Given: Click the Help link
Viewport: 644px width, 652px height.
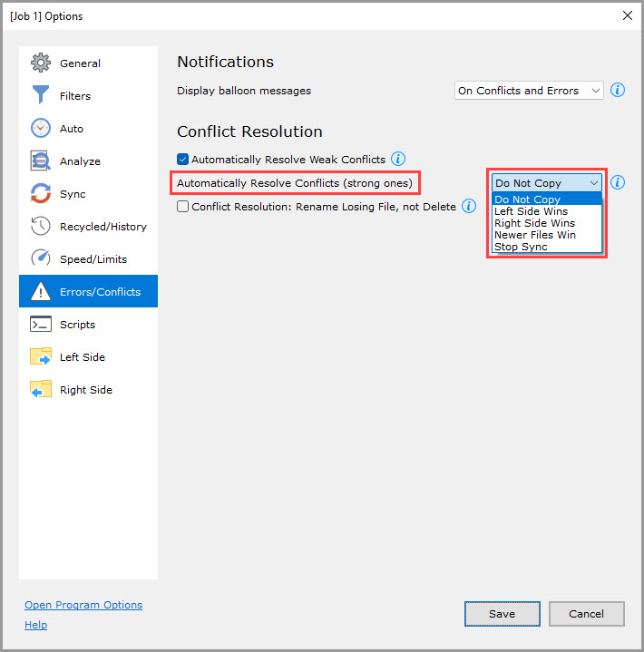Looking at the screenshot, I should (x=36, y=625).
